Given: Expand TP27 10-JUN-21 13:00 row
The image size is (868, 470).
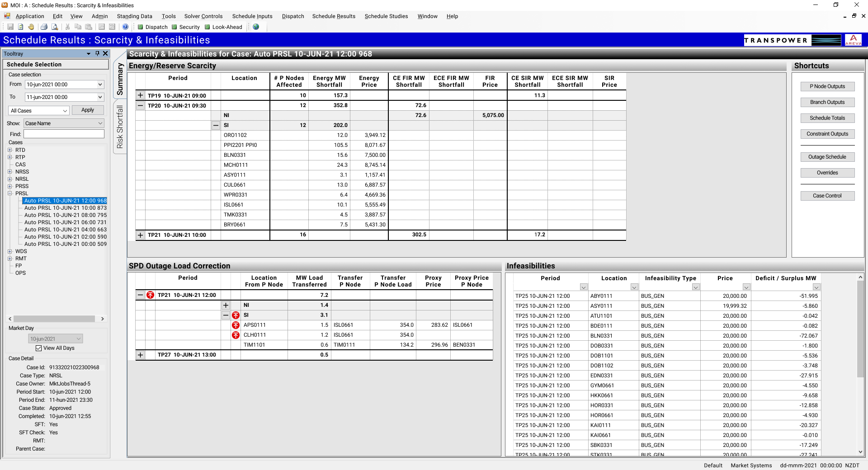Looking at the screenshot, I should (140, 355).
